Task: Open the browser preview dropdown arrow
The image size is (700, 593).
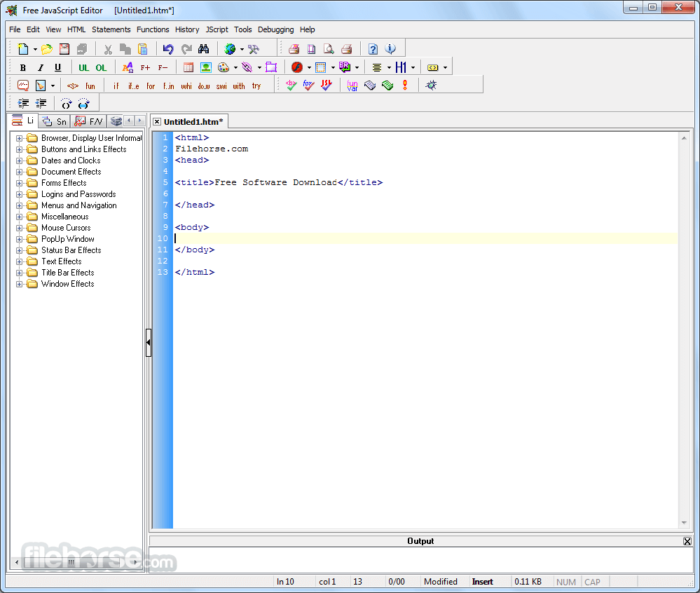Action: click(x=242, y=49)
